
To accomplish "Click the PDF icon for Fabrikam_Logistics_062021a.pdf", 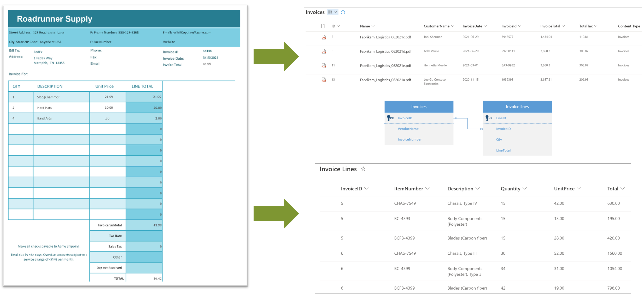I will click(324, 80).
